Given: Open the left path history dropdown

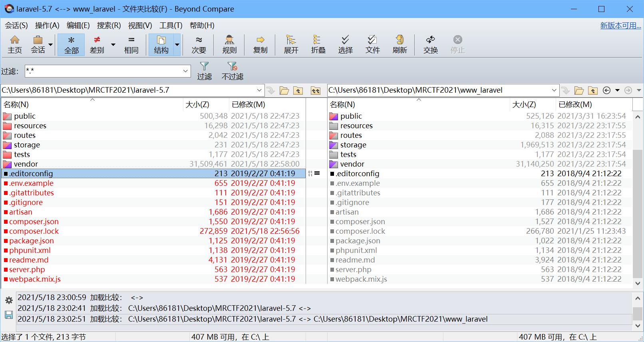Looking at the screenshot, I should tap(259, 90).
